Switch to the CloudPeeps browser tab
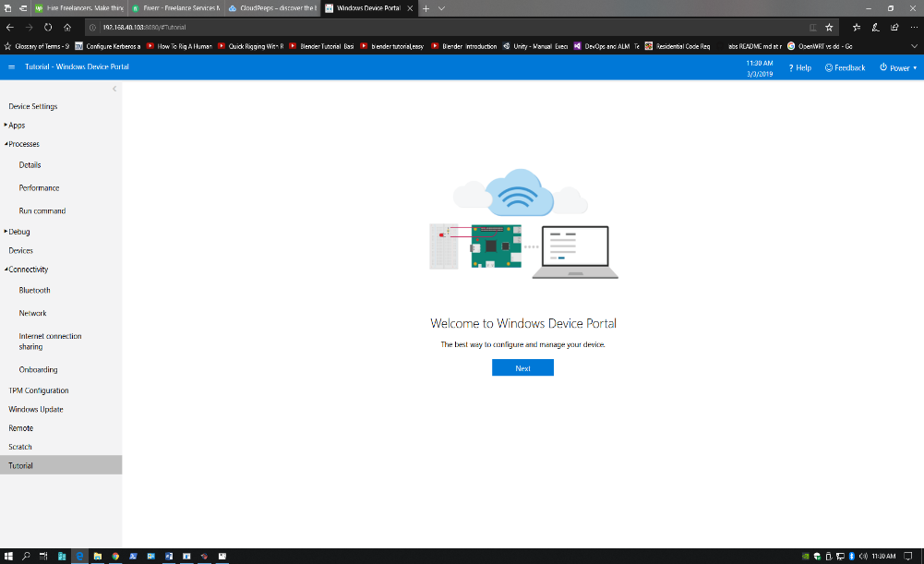The image size is (924, 564). click(x=269, y=8)
